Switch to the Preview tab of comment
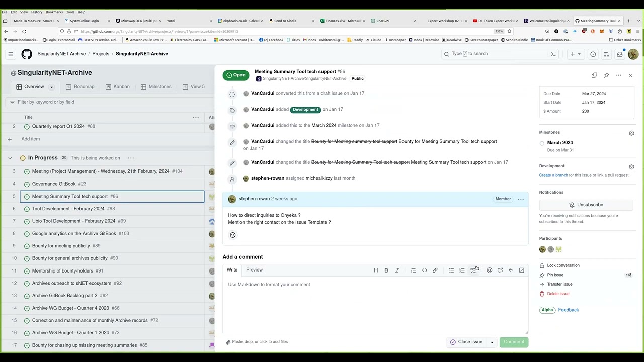The width and height of the screenshot is (644, 362). point(254,270)
